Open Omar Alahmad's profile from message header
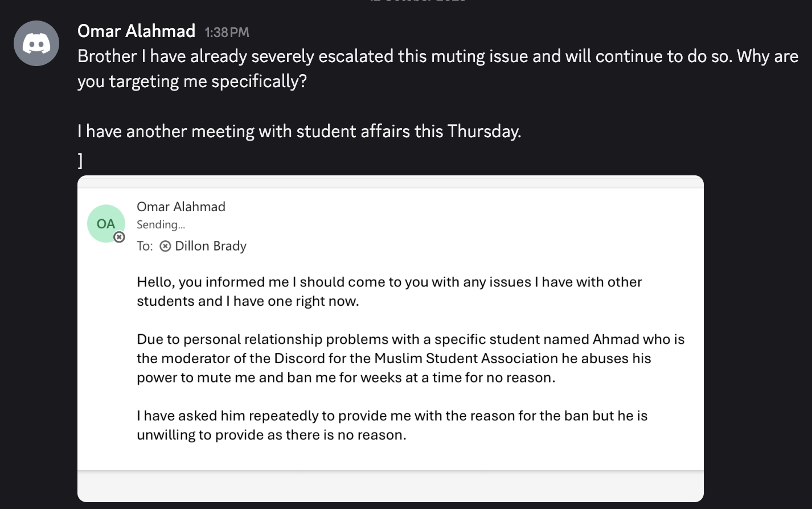 point(136,31)
